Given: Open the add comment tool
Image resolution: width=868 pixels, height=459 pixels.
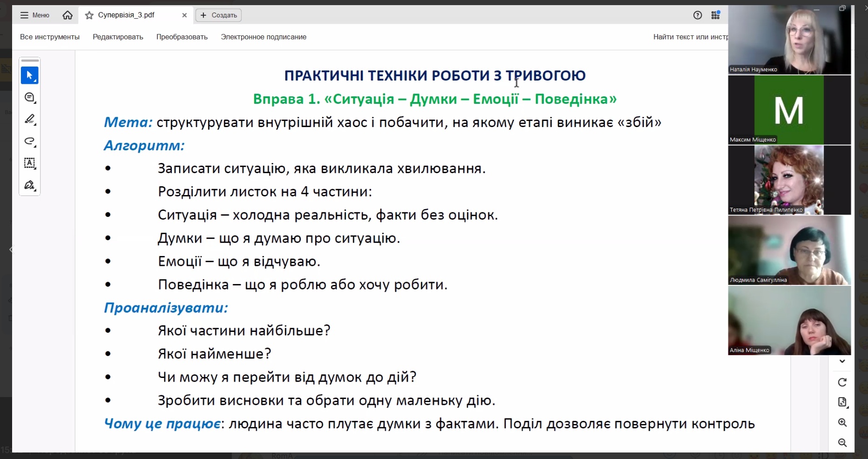Looking at the screenshot, I should [x=29, y=98].
